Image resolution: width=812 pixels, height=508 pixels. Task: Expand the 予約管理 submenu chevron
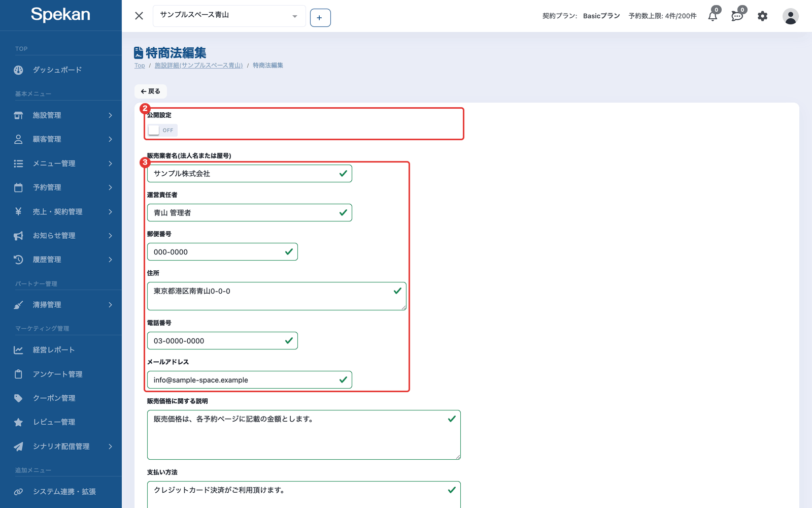pos(110,187)
